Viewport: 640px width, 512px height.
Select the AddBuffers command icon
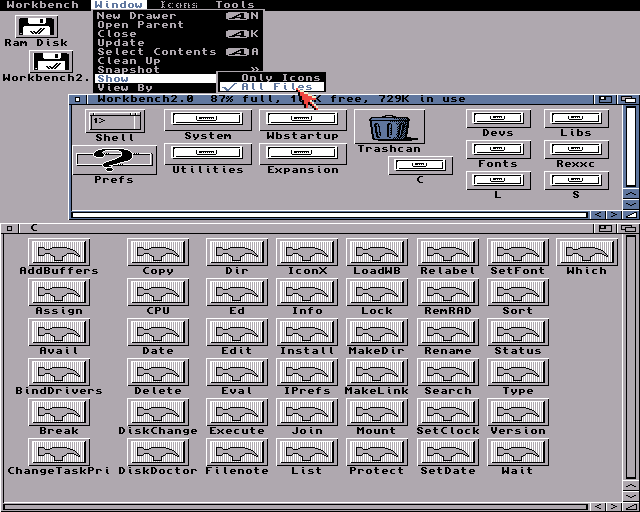click(x=59, y=253)
